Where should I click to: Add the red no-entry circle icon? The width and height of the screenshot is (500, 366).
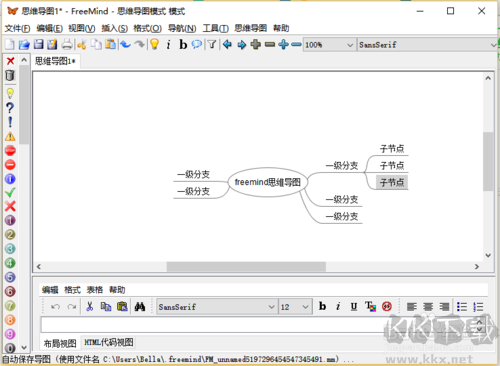10,165
